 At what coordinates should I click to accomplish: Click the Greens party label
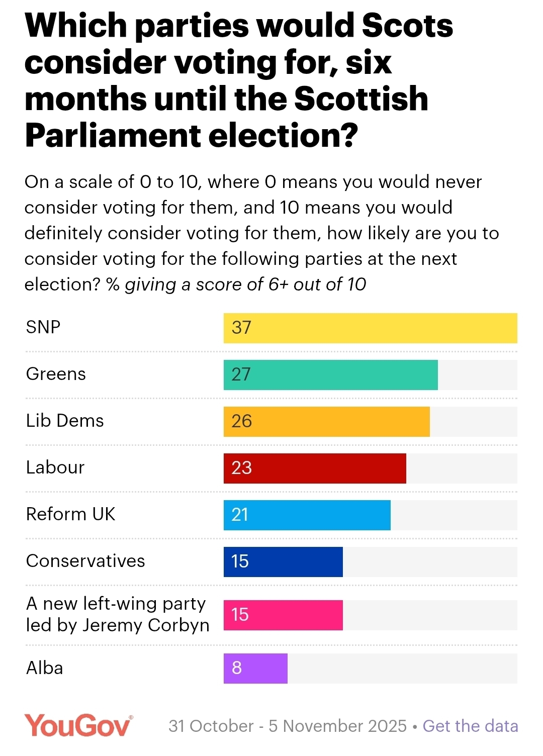(56, 374)
